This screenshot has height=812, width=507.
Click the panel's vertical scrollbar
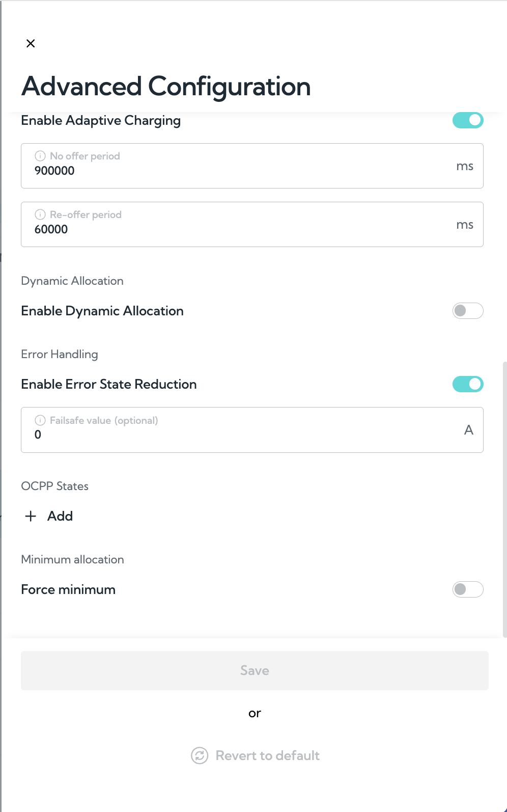point(504,499)
